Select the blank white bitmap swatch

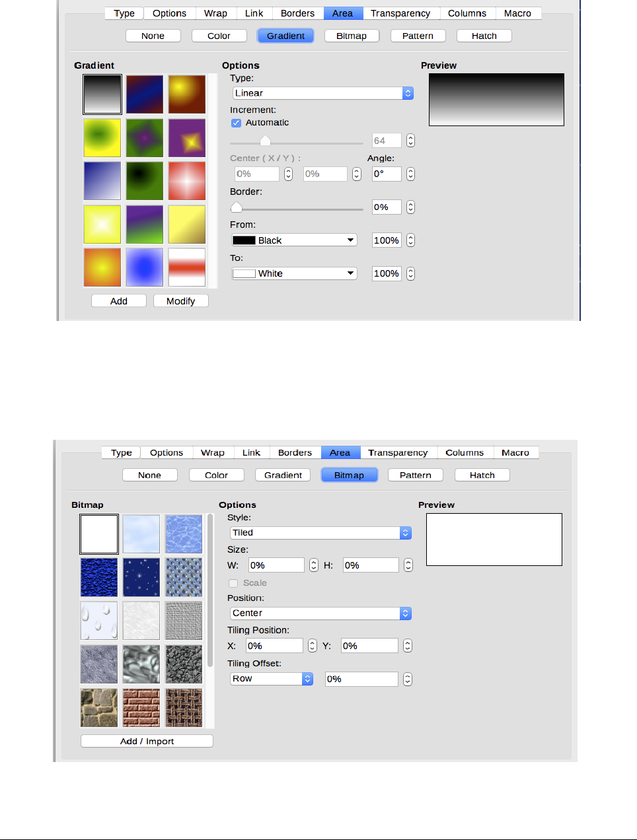(99, 534)
